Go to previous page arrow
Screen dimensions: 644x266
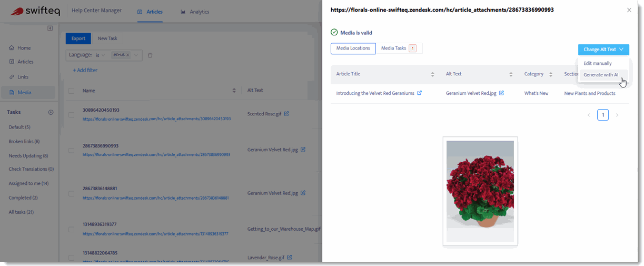pos(589,115)
